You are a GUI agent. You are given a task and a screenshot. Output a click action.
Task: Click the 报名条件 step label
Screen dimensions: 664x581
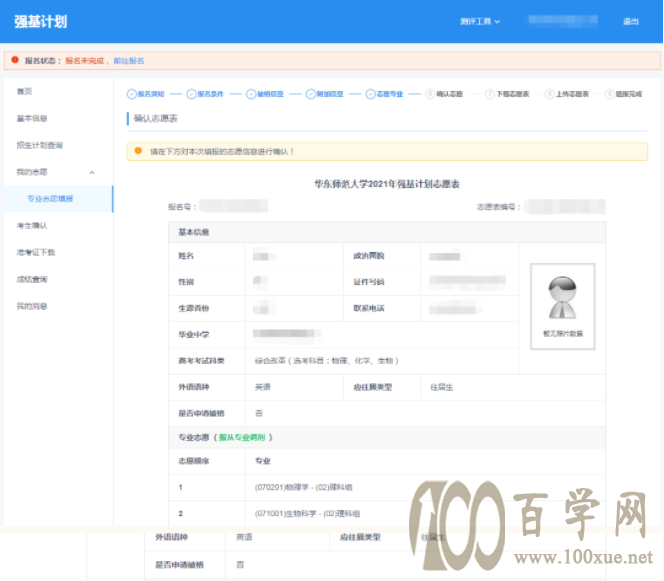[x=211, y=94]
